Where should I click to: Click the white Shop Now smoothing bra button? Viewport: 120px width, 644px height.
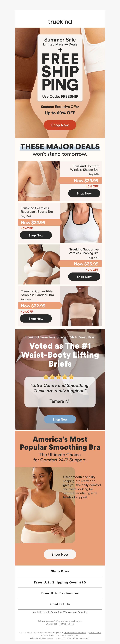(60, 554)
